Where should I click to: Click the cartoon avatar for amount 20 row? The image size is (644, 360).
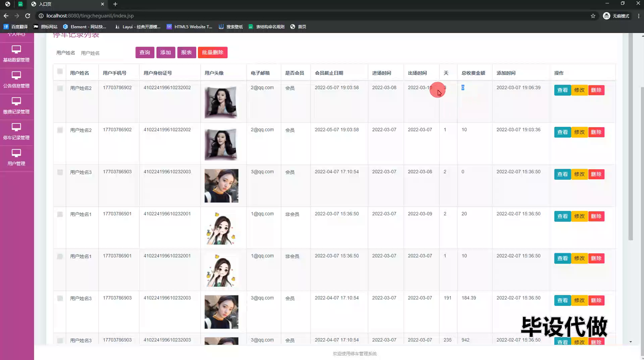[x=221, y=228]
